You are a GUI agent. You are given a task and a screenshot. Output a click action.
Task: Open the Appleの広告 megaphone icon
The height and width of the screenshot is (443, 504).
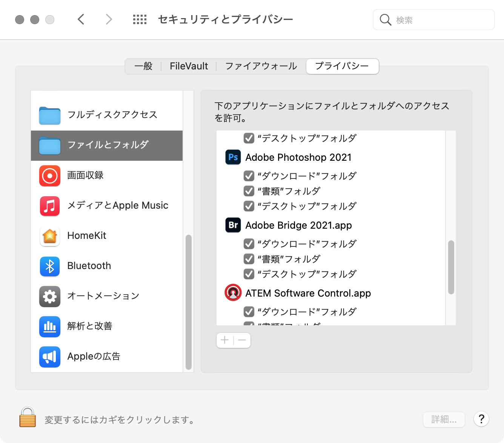pos(50,357)
